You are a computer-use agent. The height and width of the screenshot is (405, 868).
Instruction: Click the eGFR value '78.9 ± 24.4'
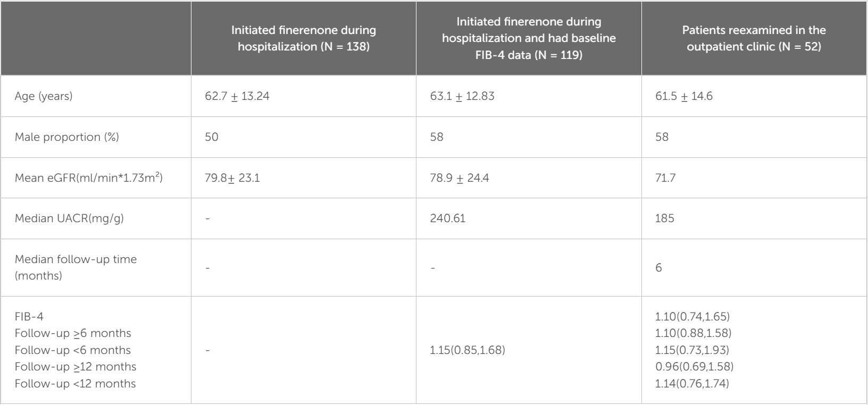click(x=460, y=178)
